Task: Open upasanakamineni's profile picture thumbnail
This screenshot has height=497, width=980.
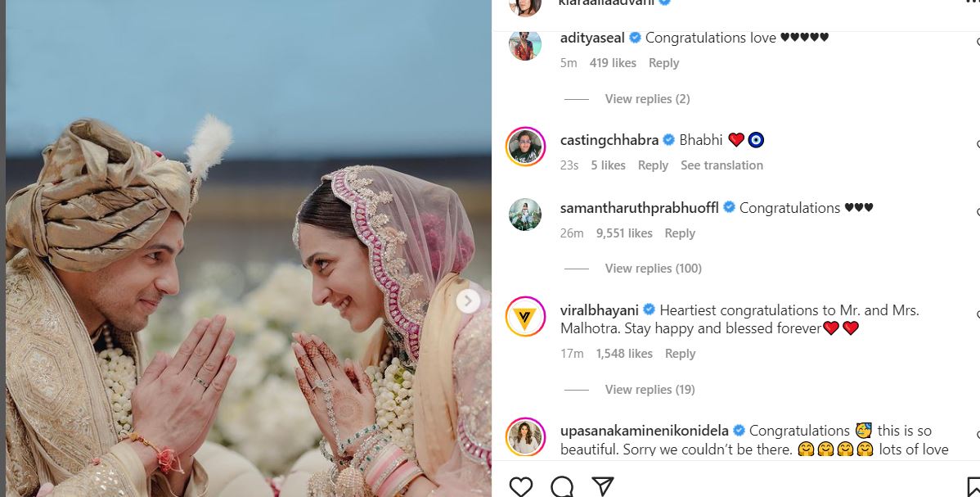Action: pos(524,437)
